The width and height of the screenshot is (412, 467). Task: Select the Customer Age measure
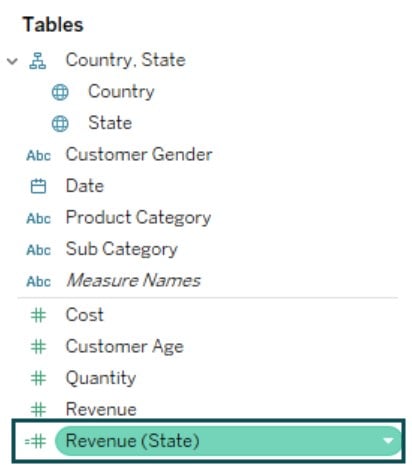(125, 347)
